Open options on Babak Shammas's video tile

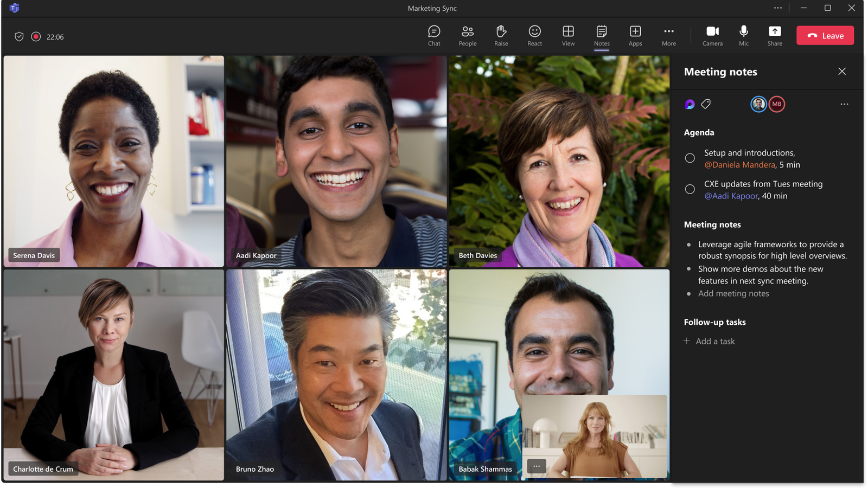(535, 466)
